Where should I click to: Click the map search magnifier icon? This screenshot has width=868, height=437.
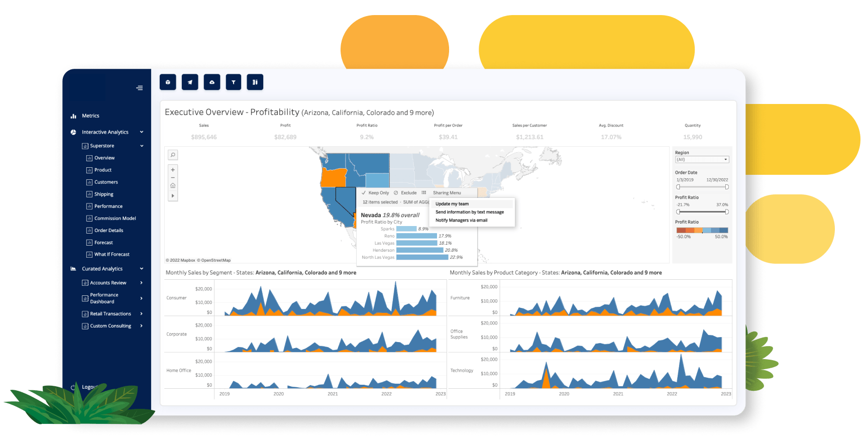coord(173,155)
